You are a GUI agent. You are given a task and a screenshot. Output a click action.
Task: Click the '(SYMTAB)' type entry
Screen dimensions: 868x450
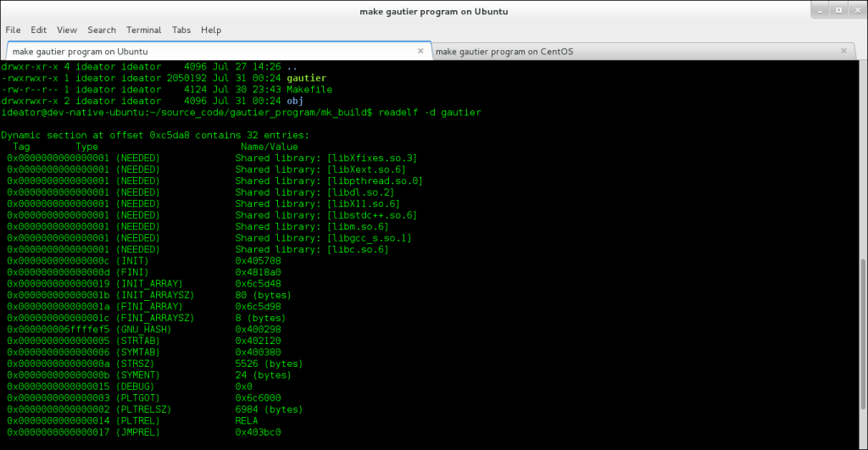pyautogui.click(x=137, y=352)
